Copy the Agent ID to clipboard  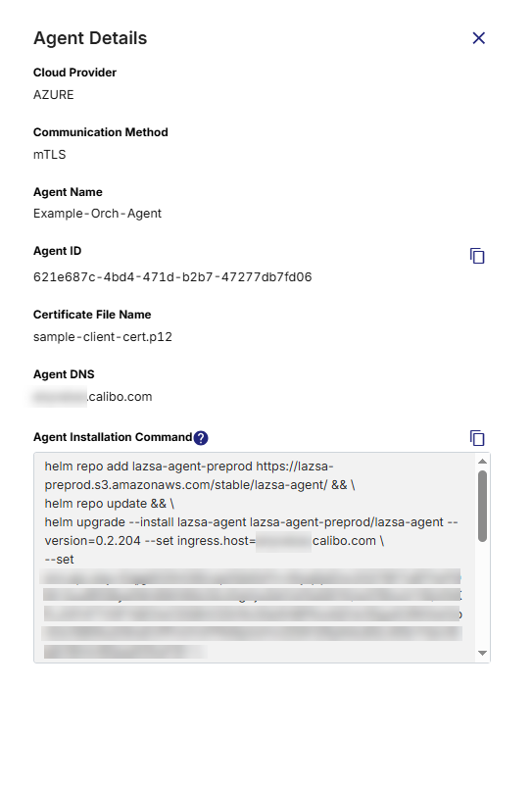pyautogui.click(x=477, y=256)
